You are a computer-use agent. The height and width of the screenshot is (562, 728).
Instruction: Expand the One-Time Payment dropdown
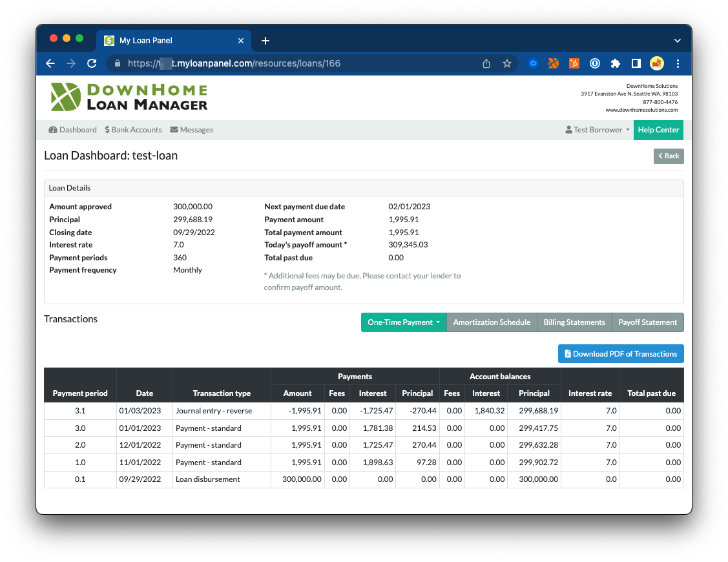403,322
